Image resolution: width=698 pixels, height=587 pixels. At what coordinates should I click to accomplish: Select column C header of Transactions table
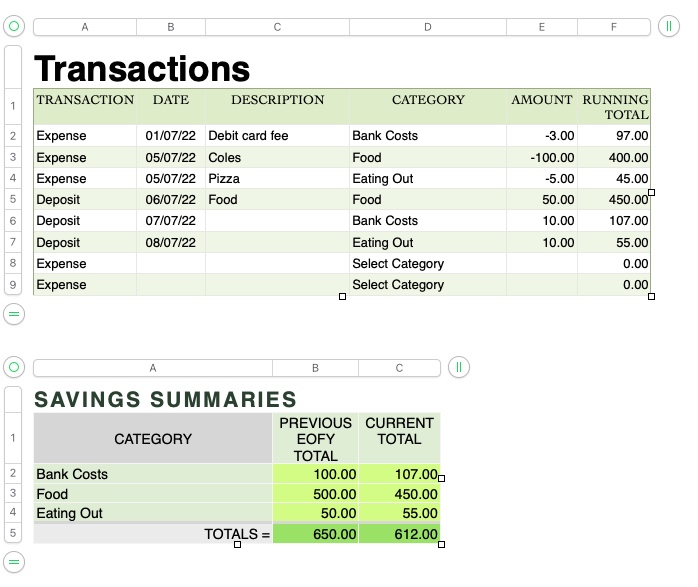click(x=277, y=27)
